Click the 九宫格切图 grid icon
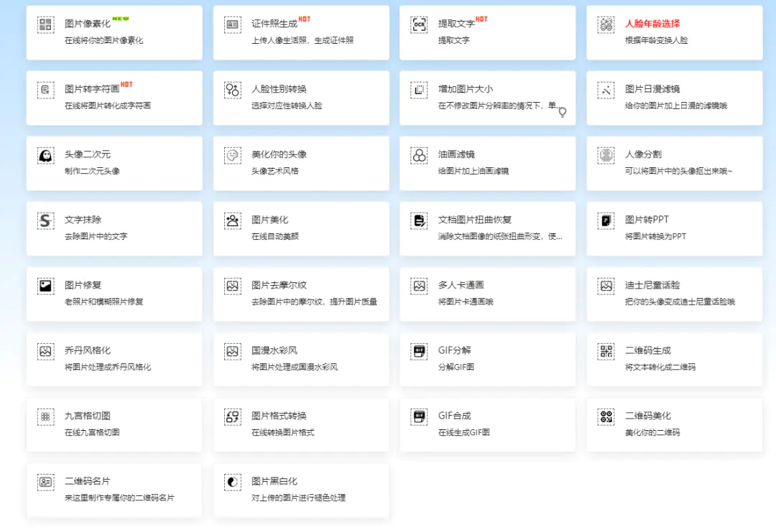Screen dimensions: 776x532 click(46, 416)
